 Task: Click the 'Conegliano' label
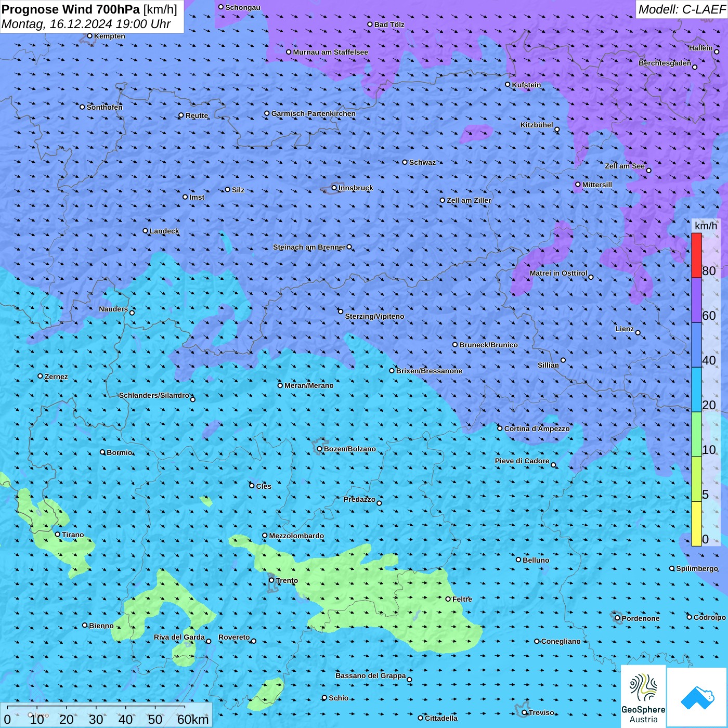(561, 641)
